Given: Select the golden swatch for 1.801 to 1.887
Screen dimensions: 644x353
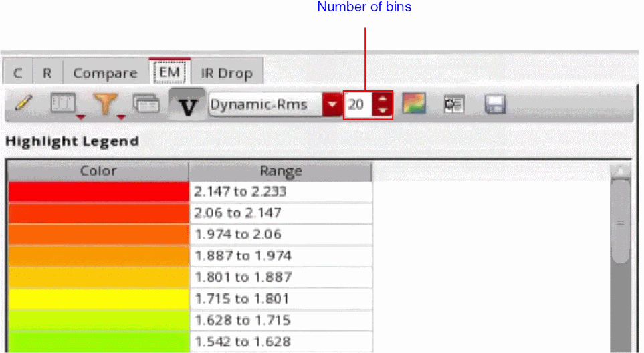Looking at the screenshot, I should coord(98,277).
